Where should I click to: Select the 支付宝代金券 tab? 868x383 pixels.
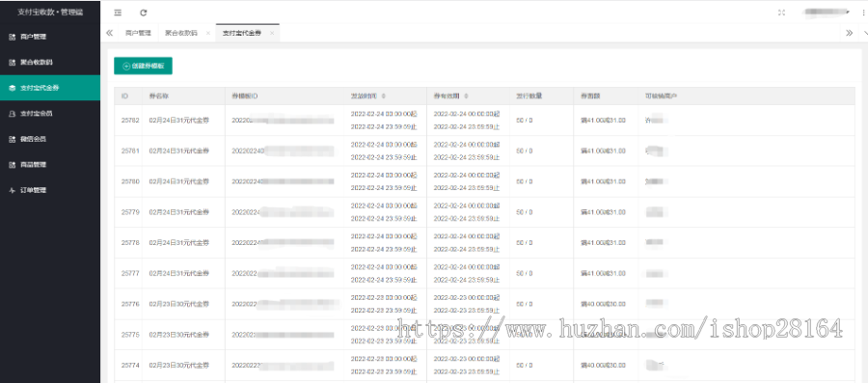(x=242, y=33)
